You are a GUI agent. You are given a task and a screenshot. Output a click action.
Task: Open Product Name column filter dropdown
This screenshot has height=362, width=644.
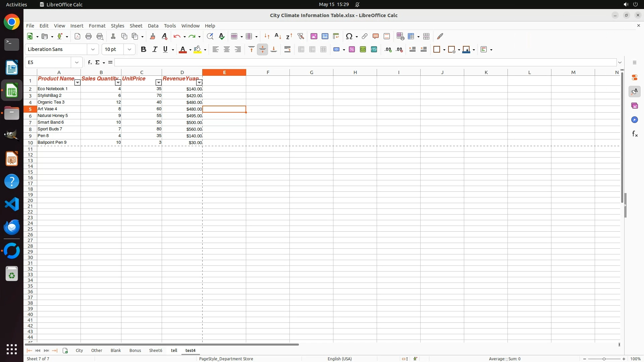(x=77, y=83)
